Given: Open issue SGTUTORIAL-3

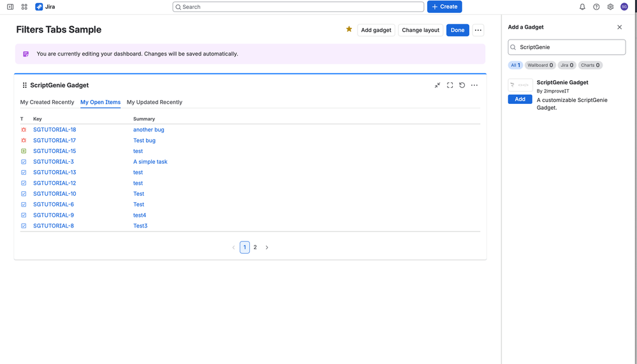Looking at the screenshot, I should click(x=53, y=162).
